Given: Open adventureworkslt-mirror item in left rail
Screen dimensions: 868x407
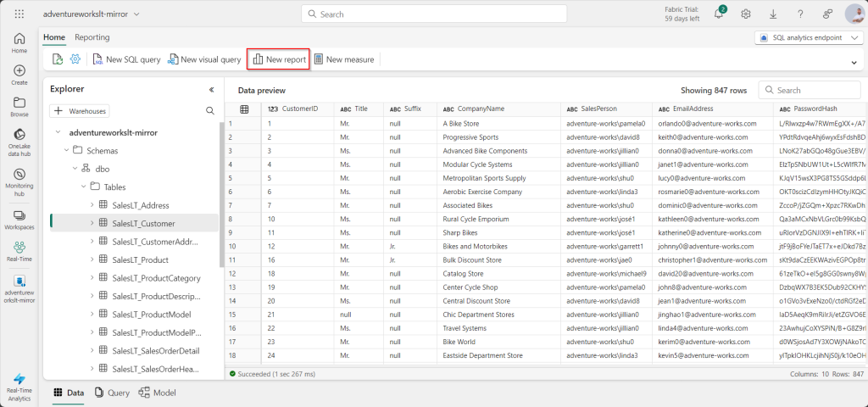Looking at the screenshot, I should (x=19, y=288).
